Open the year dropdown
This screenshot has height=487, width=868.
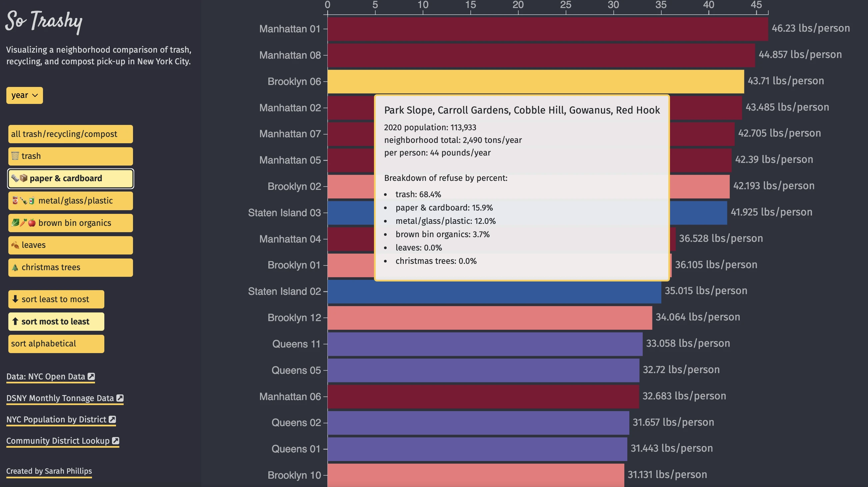(x=25, y=95)
